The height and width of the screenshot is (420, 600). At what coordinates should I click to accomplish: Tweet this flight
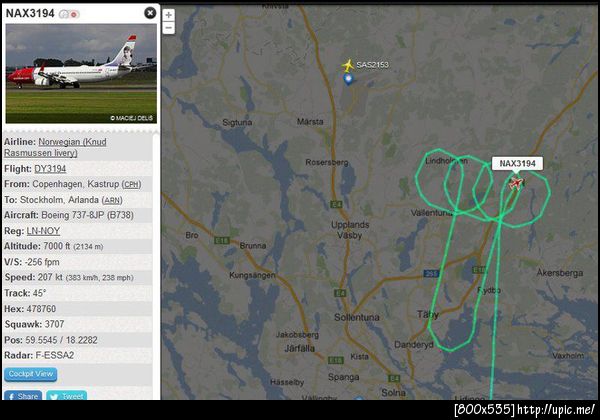[67, 396]
